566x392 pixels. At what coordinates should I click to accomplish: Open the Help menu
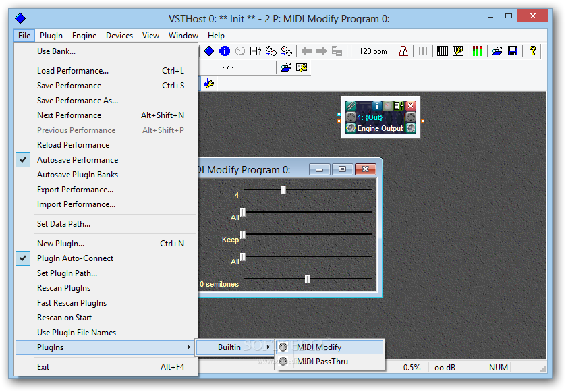pyautogui.click(x=216, y=36)
